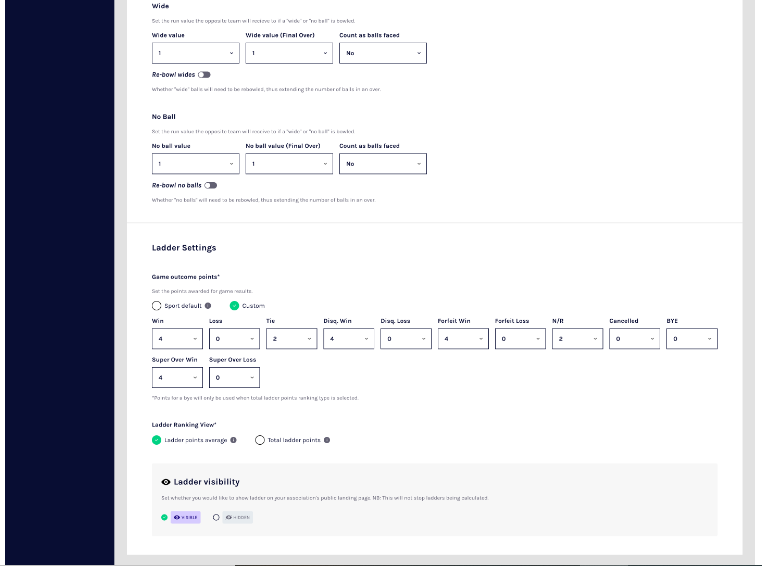Open Count as balls faced dropdown under Wide
Image resolution: width=762 pixels, height=566 pixels.
point(382,53)
